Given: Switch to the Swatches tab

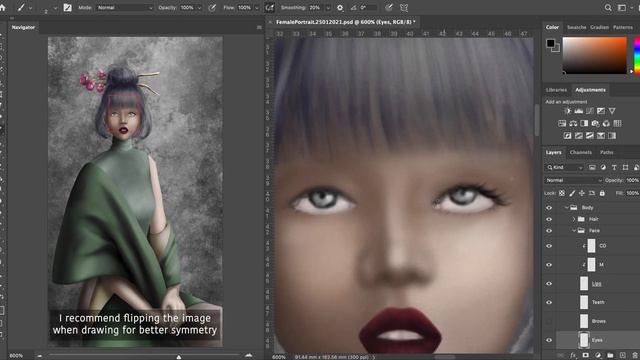Looking at the screenshot, I should click(576, 27).
